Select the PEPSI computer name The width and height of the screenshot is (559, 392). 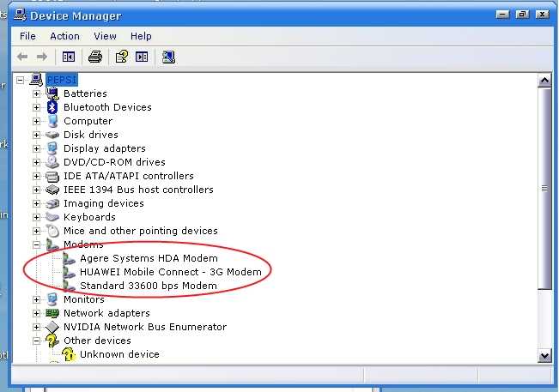62,80
